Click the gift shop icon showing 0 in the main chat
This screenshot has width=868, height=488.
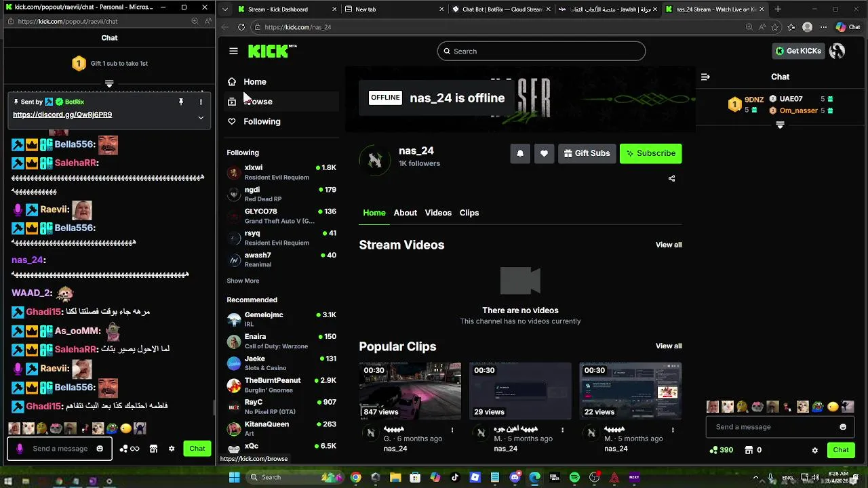pos(753,450)
